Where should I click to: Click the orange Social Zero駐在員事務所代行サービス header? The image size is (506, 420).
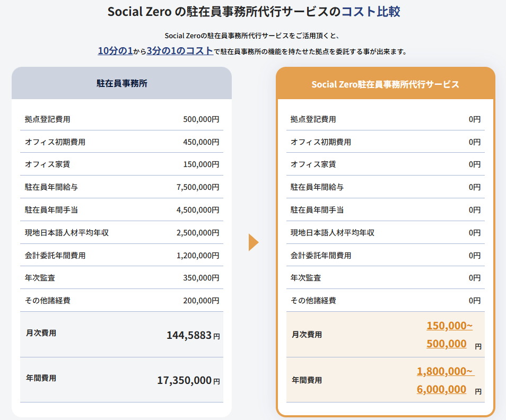385,84
